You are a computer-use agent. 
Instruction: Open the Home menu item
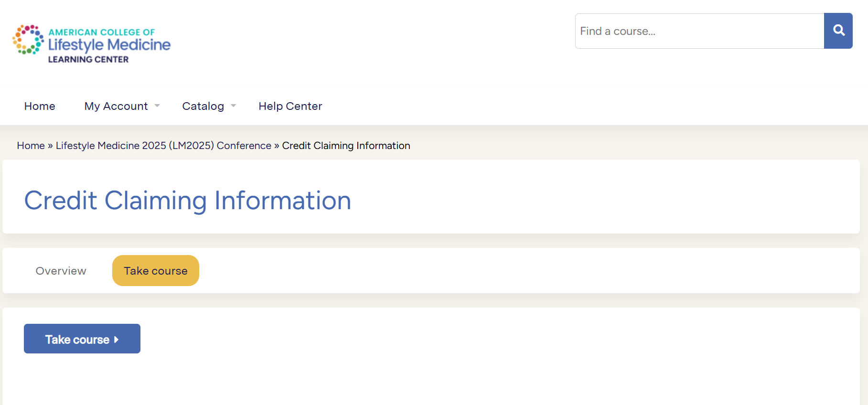click(x=40, y=106)
